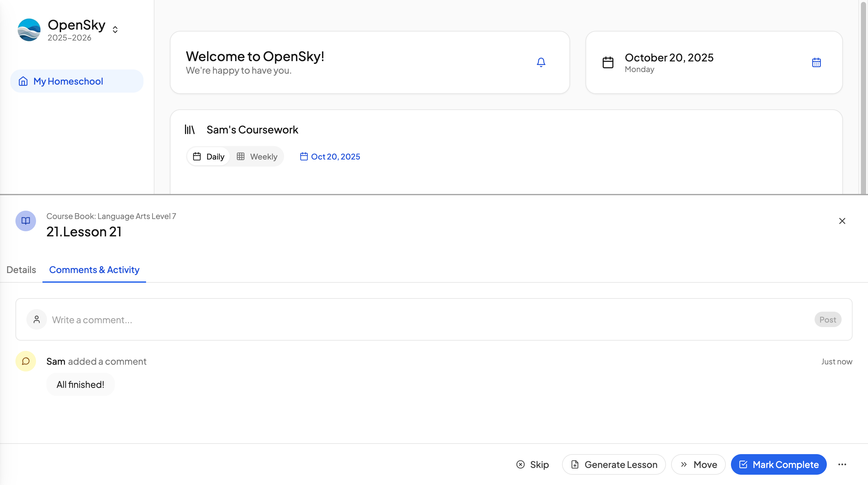Click the notification bell icon
This screenshot has height=485, width=868.
coord(541,62)
